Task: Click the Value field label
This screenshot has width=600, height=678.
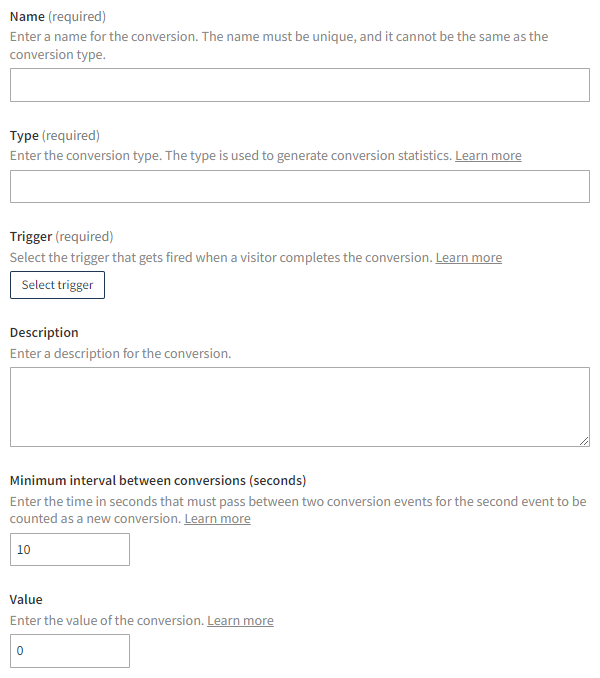Action: click(26, 600)
